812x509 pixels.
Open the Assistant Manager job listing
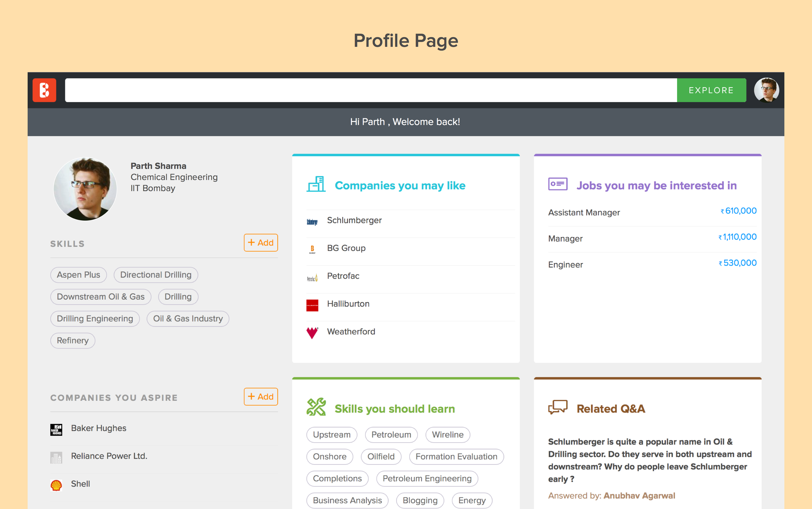(584, 213)
